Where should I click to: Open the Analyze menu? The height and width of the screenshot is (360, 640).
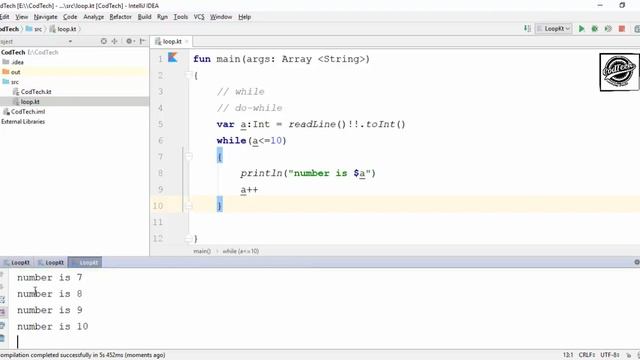point(93,17)
